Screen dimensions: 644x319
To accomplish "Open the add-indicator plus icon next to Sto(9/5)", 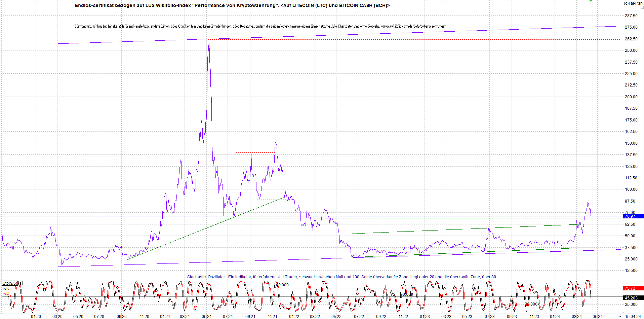I will coord(21,283).
